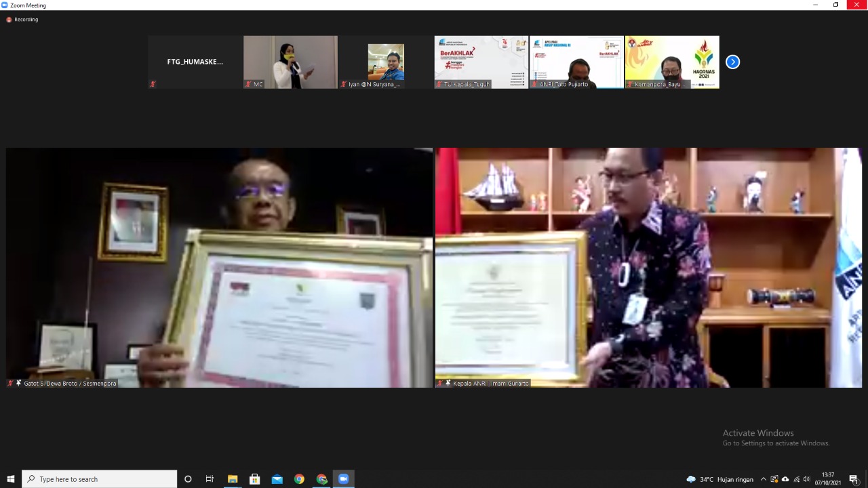Click the Cortana circle icon
The width and height of the screenshot is (868, 488).
pos(188,479)
